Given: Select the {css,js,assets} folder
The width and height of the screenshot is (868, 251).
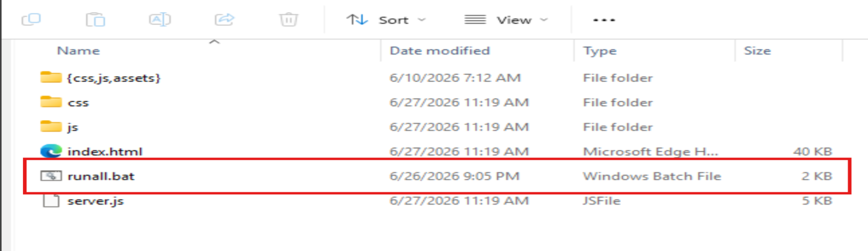Looking at the screenshot, I should pyautogui.click(x=114, y=78).
